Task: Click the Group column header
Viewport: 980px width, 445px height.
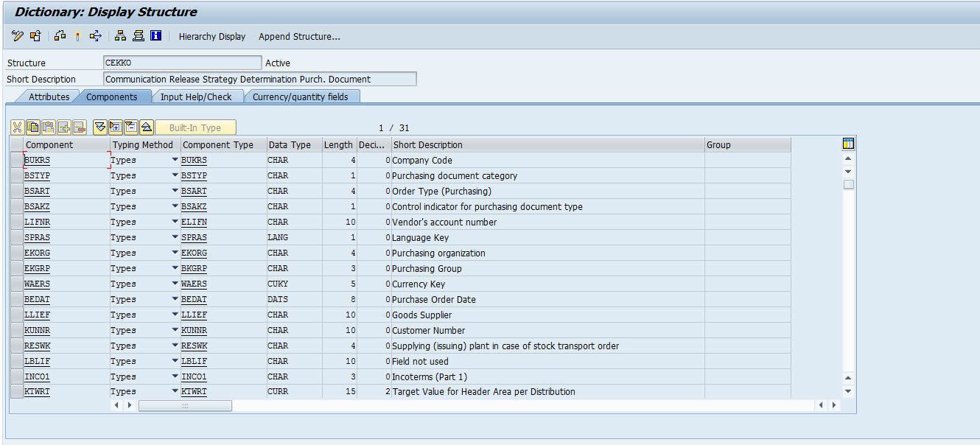Action: point(748,144)
